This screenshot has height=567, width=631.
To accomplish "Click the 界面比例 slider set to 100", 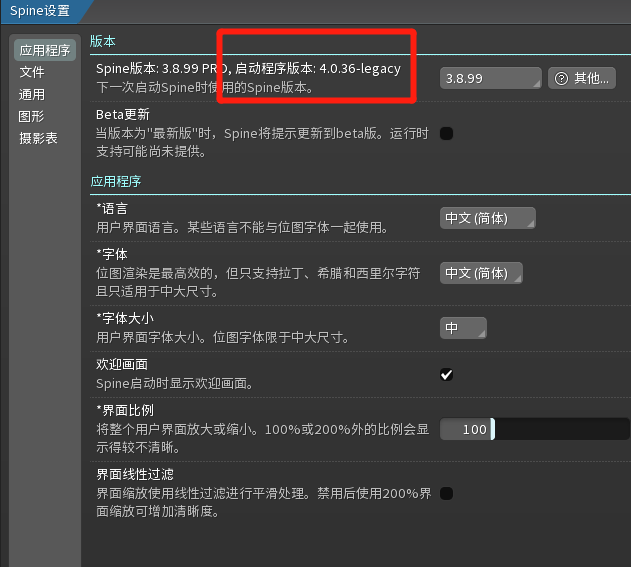I will [534, 429].
